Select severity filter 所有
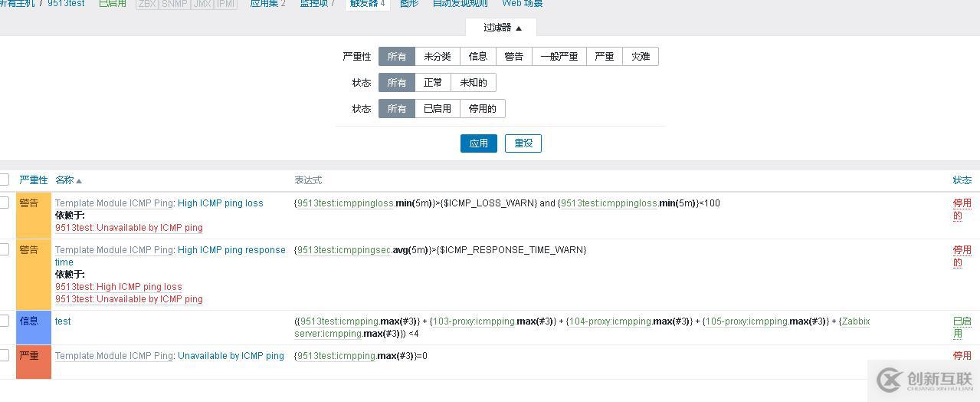The width and height of the screenshot is (980, 402). [397, 57]
